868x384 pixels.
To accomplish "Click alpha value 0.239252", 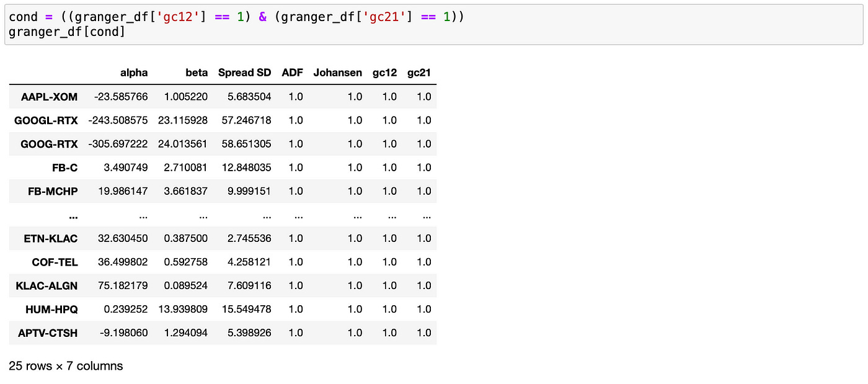I will point(126,309).
